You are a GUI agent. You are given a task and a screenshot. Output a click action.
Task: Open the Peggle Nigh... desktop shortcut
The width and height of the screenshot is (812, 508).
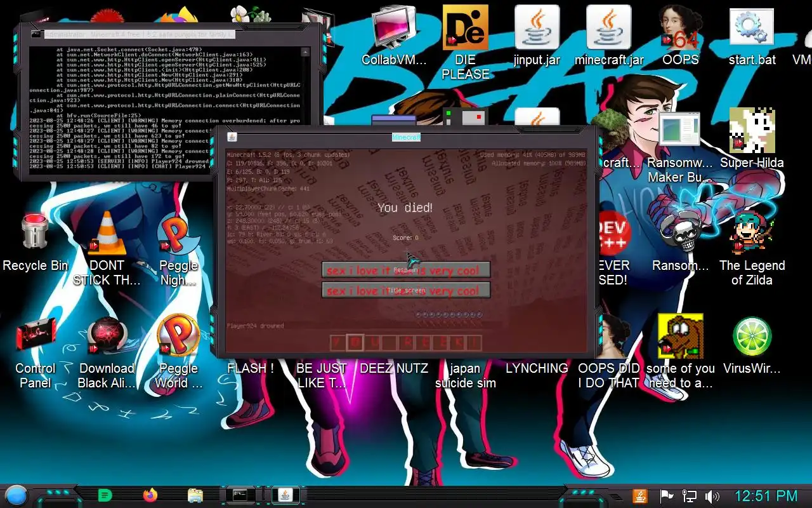click(179, 248)
